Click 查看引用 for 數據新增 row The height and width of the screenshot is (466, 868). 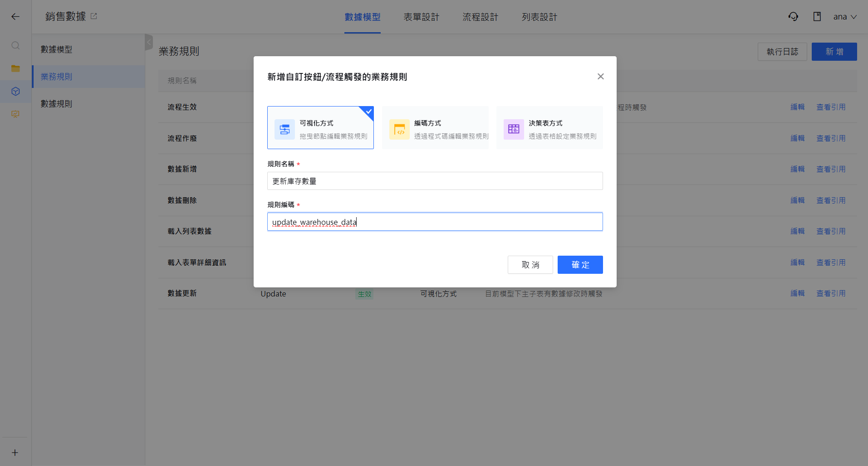coord(831,169)
